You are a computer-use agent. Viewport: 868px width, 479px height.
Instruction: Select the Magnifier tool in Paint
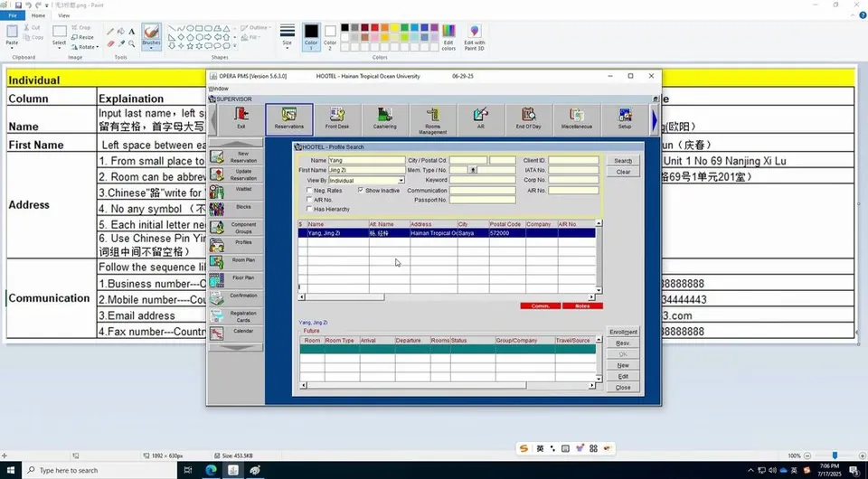[132, 43]
